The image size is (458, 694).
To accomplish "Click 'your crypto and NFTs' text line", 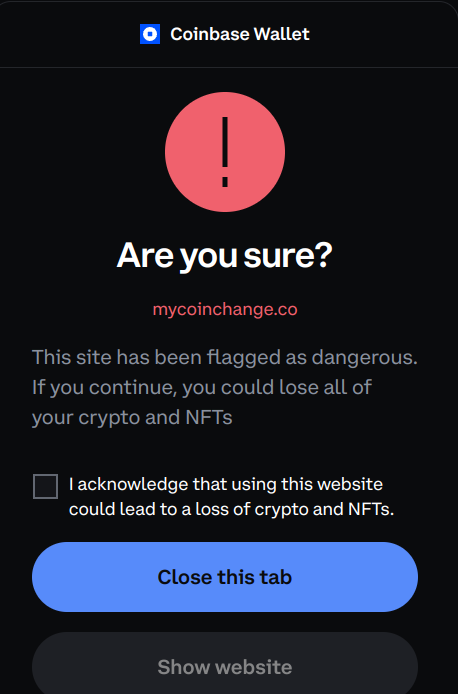I will pos(132,417).
